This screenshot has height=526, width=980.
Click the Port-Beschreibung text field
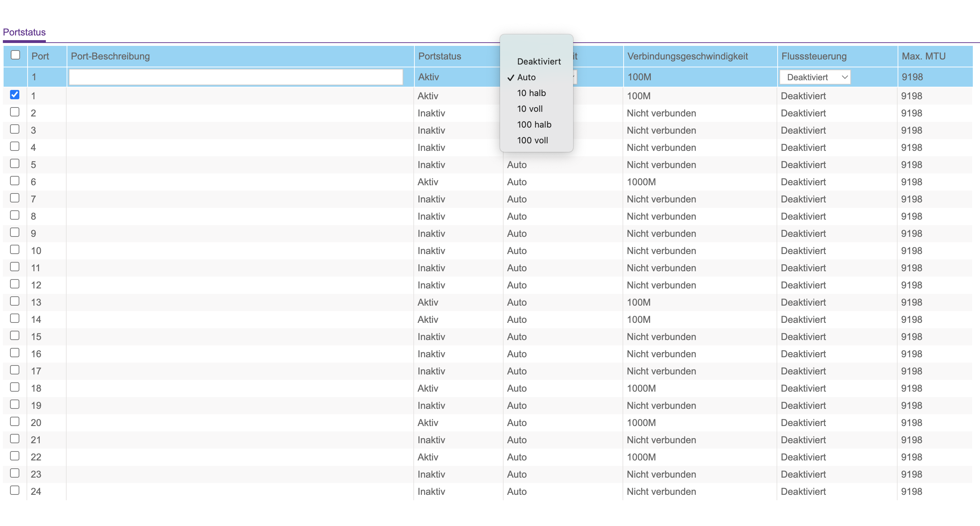coord(235,77)
